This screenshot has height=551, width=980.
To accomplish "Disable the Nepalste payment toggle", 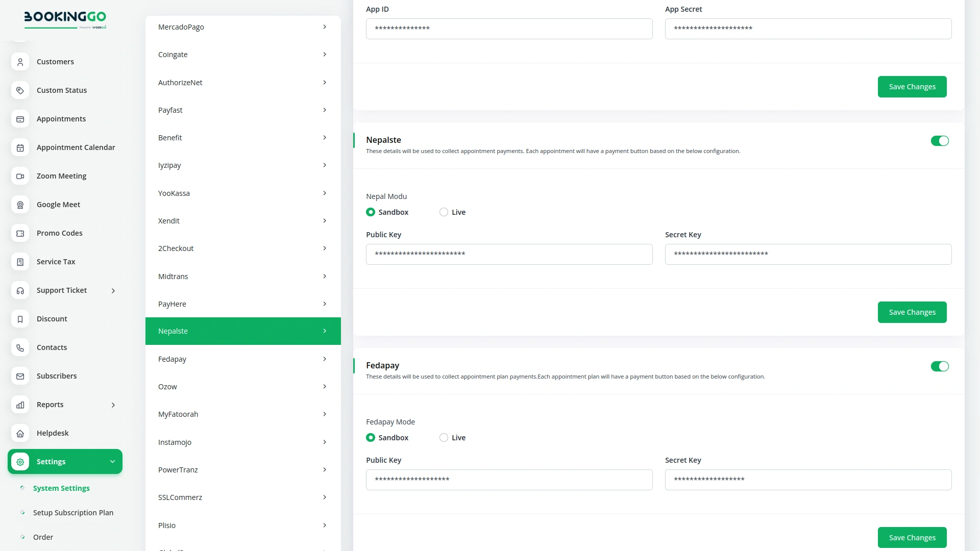I will coord(940,141).
